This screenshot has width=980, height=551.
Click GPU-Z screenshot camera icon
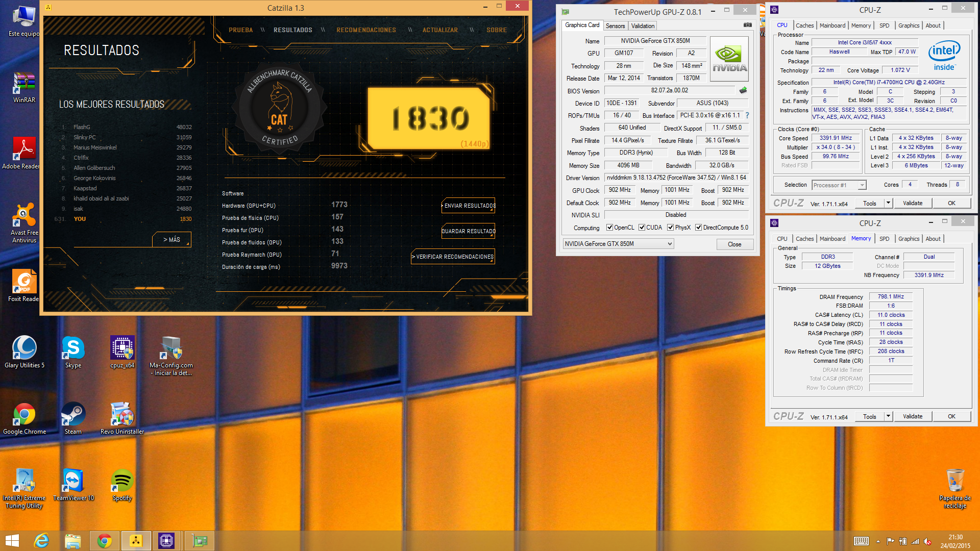coord(747,24)
